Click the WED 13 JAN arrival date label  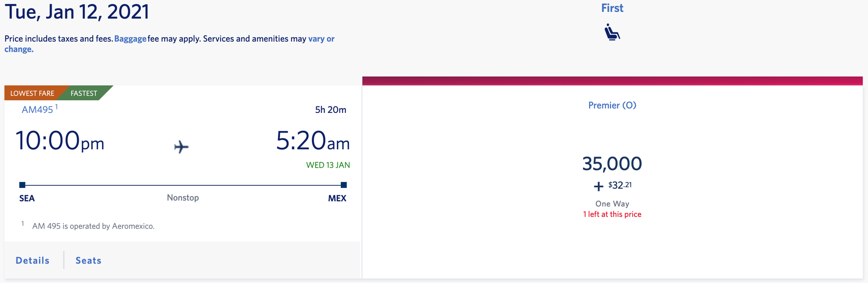327,165
